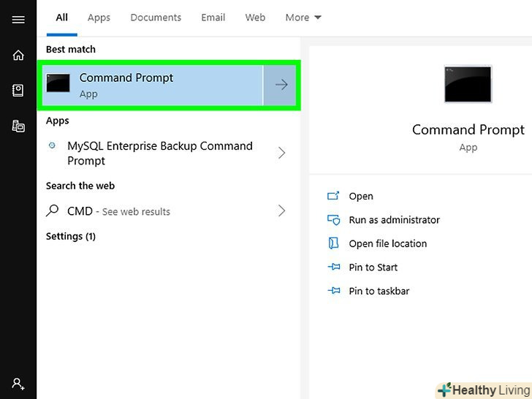Click the account icon at bottom-left
The width and height of the screenshot is (532, 399).
pos(18,383)
